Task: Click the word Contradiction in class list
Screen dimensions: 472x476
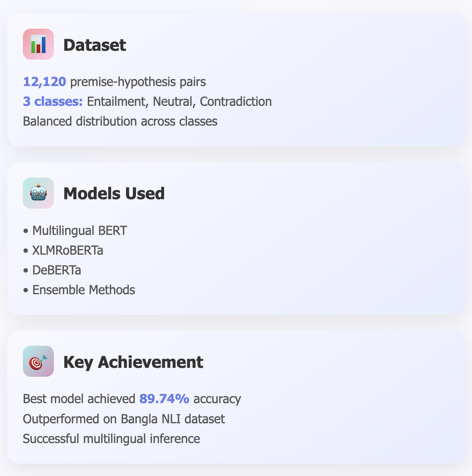Action: 236,102
